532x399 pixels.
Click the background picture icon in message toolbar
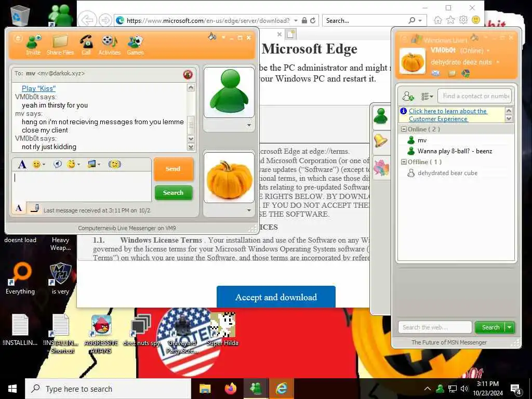91,165
